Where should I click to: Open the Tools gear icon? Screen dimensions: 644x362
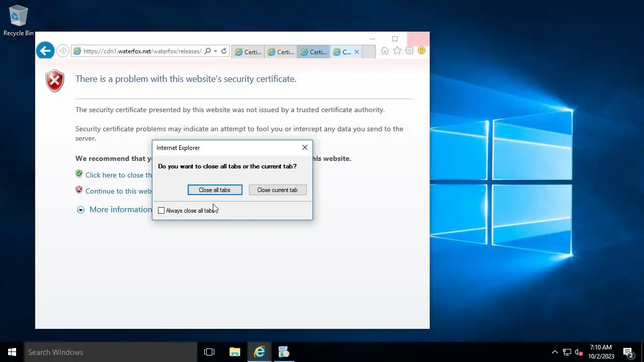(x=410, y=51)
